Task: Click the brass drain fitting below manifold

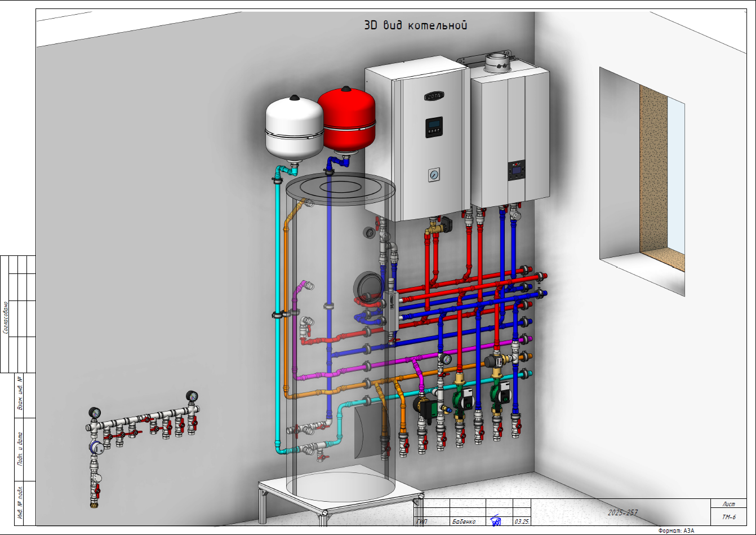Action: 94,505
